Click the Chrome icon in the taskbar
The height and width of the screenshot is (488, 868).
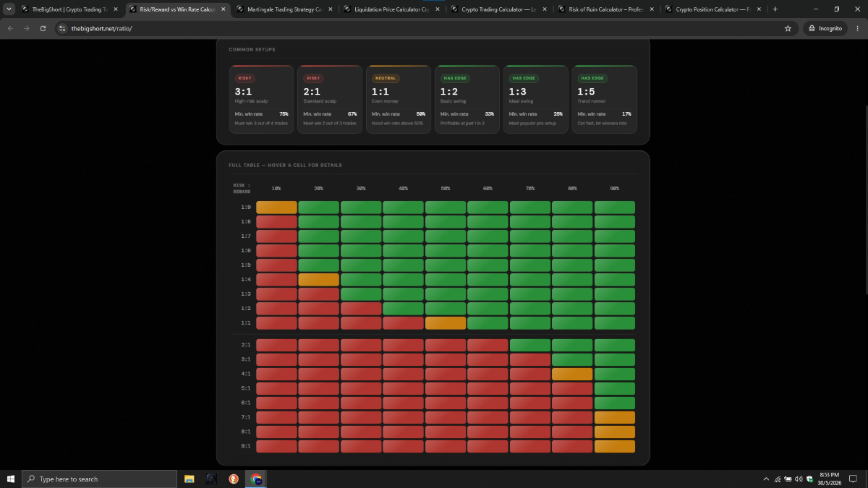click(256, 479)
